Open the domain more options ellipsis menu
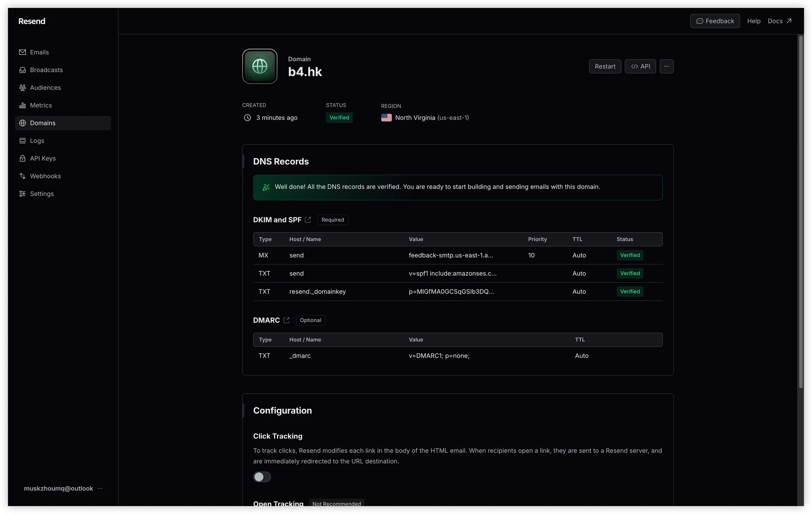 666,66
